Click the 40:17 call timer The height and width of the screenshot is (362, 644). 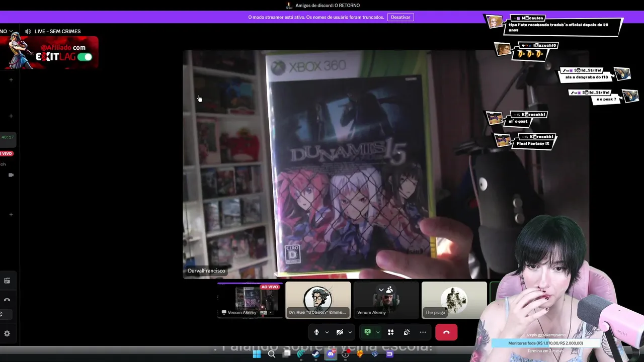[8, 137]
